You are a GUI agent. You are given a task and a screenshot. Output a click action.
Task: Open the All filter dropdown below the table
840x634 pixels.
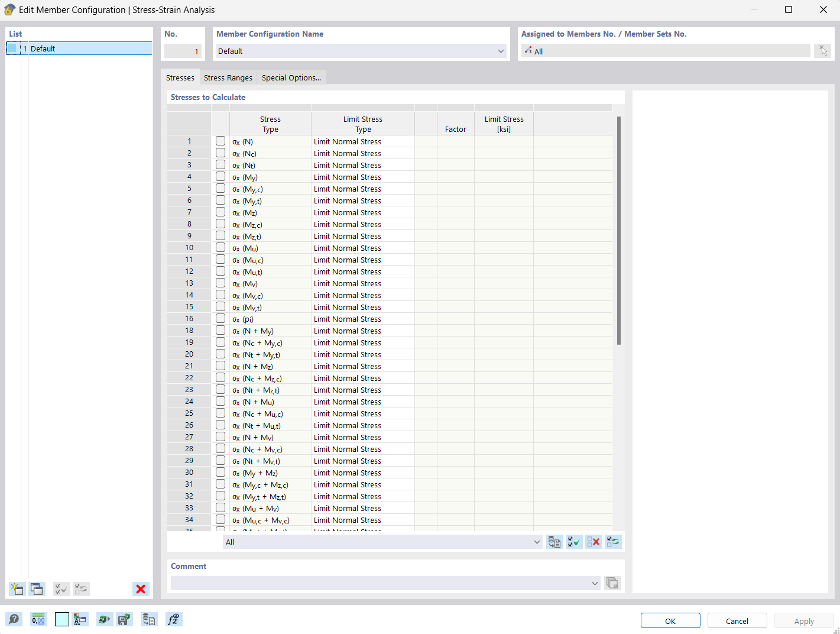[537, 541]
